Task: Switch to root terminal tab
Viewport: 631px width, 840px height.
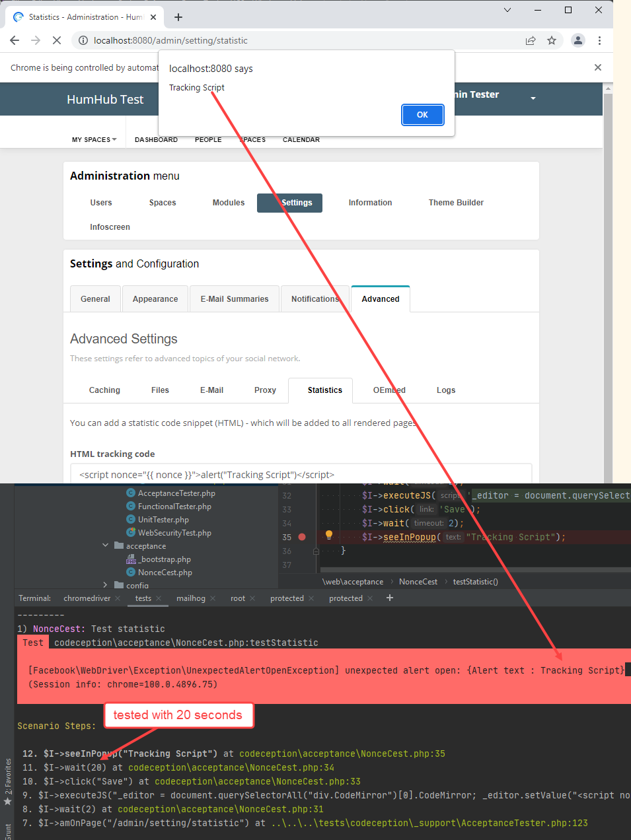Action: point(238,598)
